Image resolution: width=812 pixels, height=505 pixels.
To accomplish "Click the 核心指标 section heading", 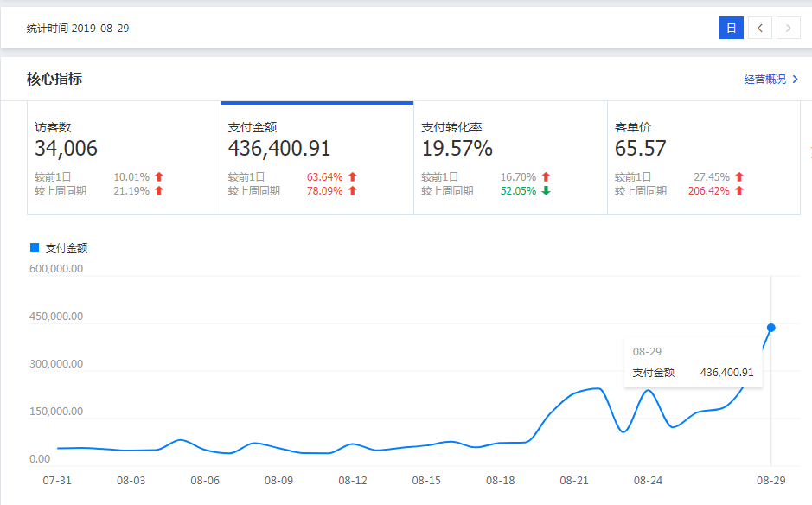I will pos(54,80).
